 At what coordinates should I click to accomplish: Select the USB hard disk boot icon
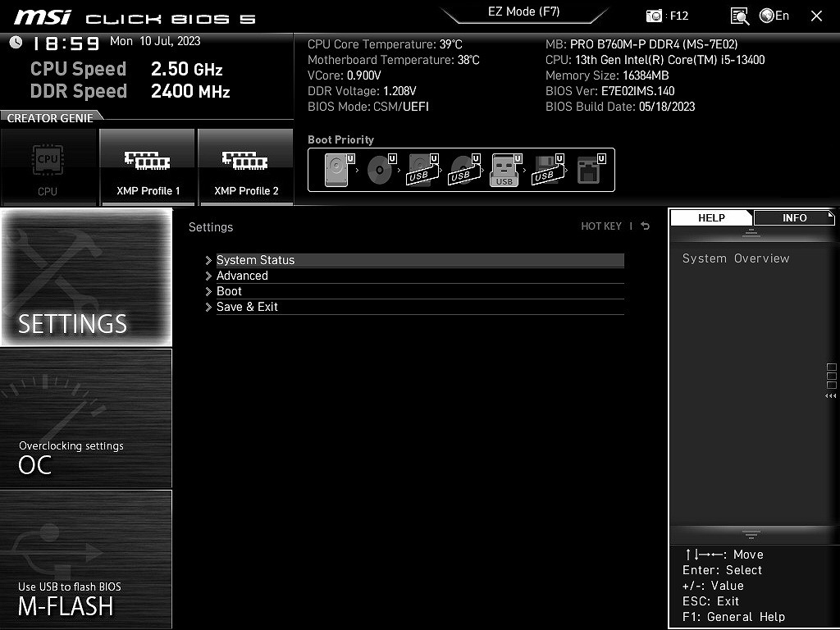pyautogui.click(x=422, y=170)
